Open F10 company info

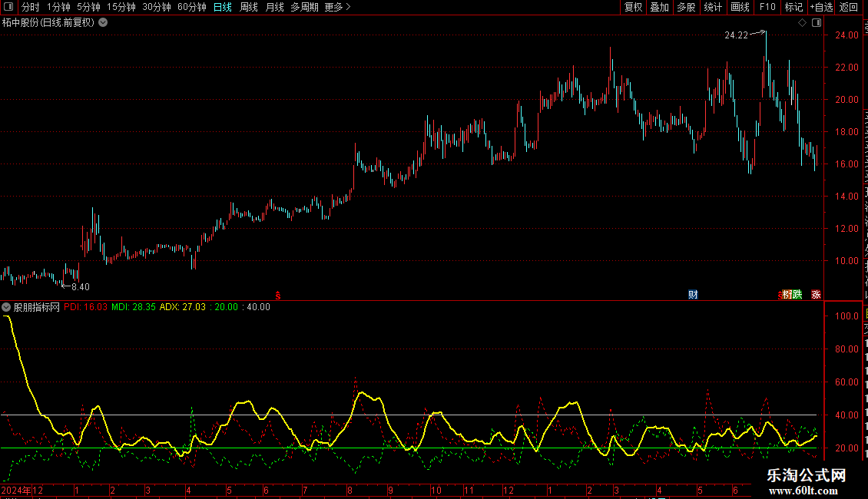pos(767,7)
